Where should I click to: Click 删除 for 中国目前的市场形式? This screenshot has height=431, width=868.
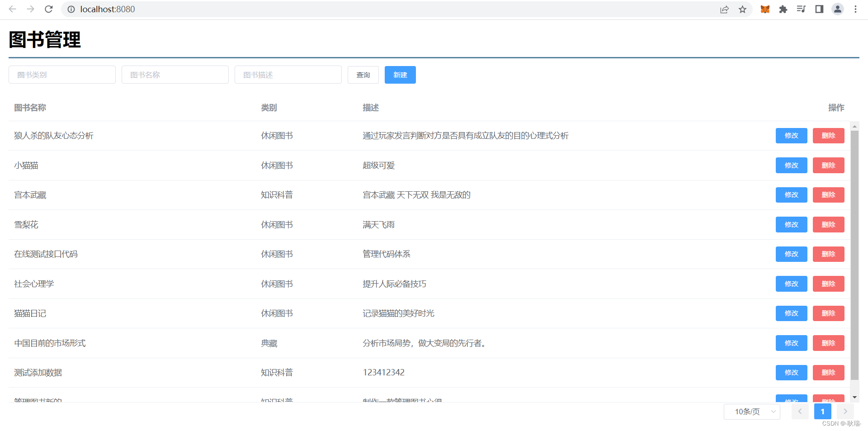click(x=828, y=343)
